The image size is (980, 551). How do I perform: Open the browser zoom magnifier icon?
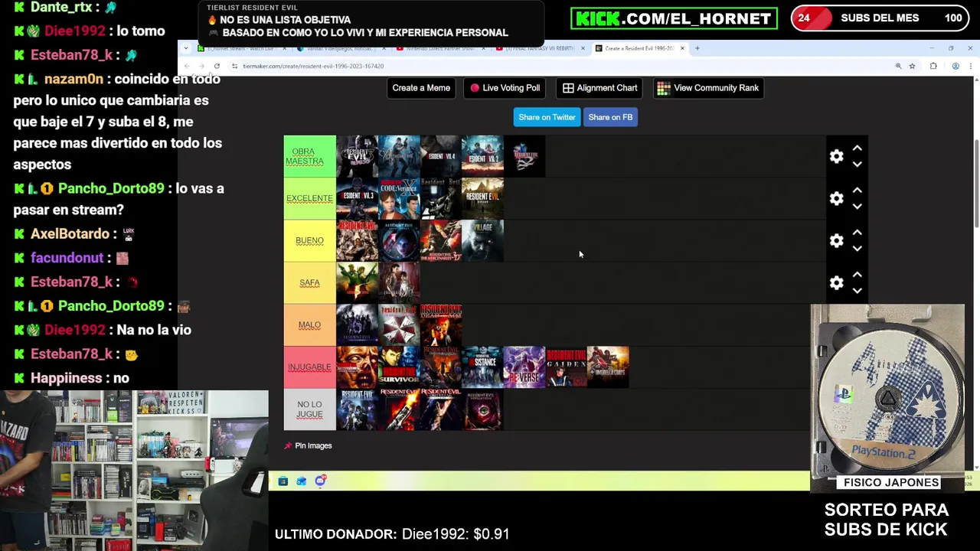point(898,66)
